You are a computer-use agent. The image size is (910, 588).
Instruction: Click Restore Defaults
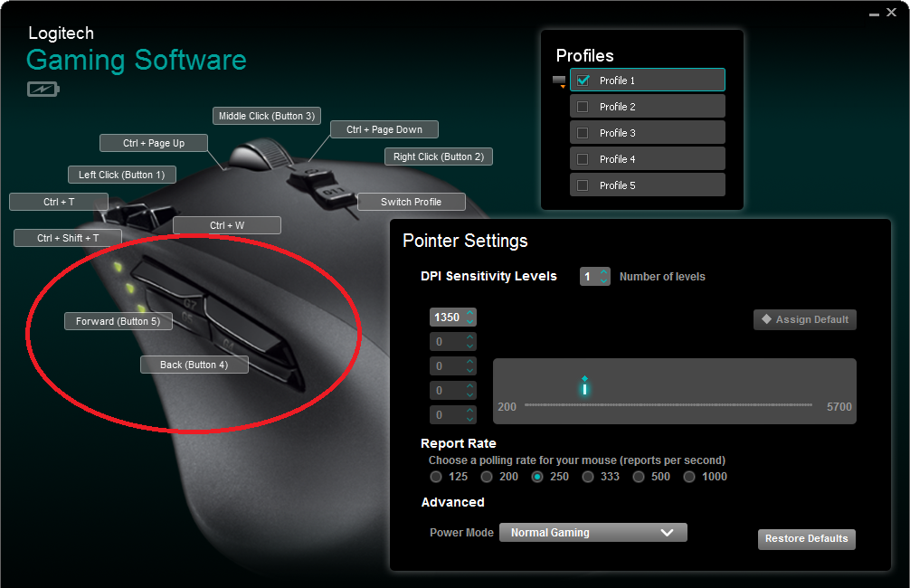tap(807, 538)
